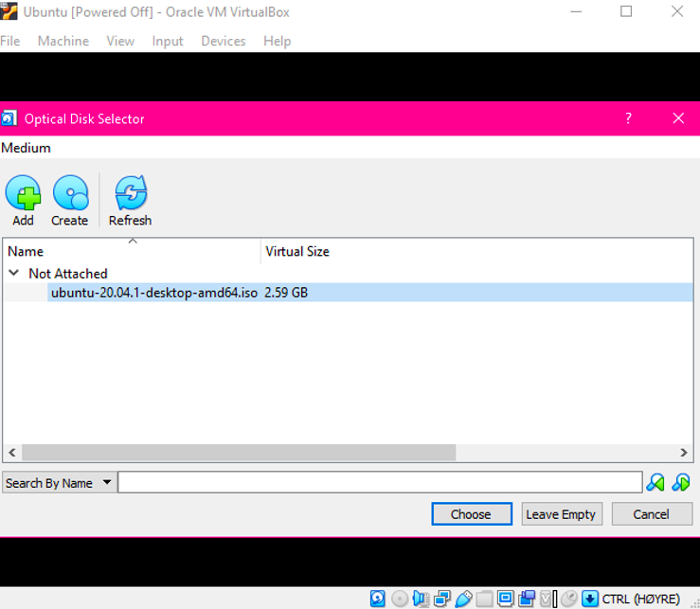This screenshot has height=609, width=700.
Task: Click the host key arrow icon
Action: point(590,599)
